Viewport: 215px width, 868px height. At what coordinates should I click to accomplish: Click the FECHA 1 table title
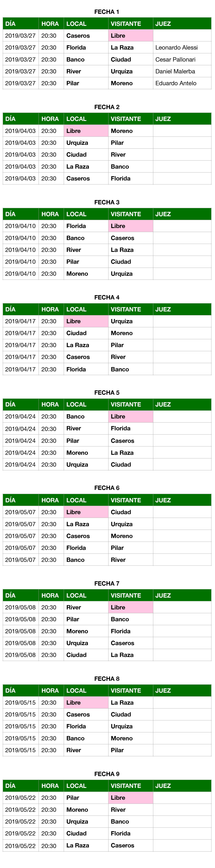pyautogui.click(x=107, y=12)
